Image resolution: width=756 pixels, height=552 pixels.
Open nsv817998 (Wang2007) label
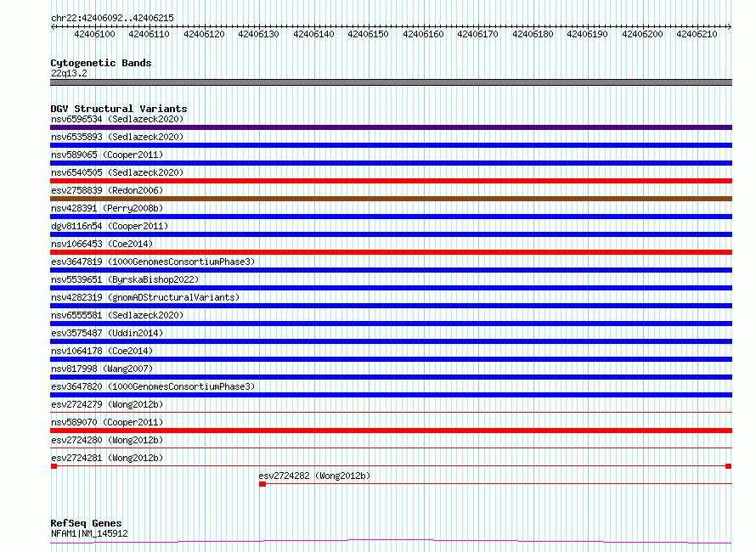(x=102, y=369)
